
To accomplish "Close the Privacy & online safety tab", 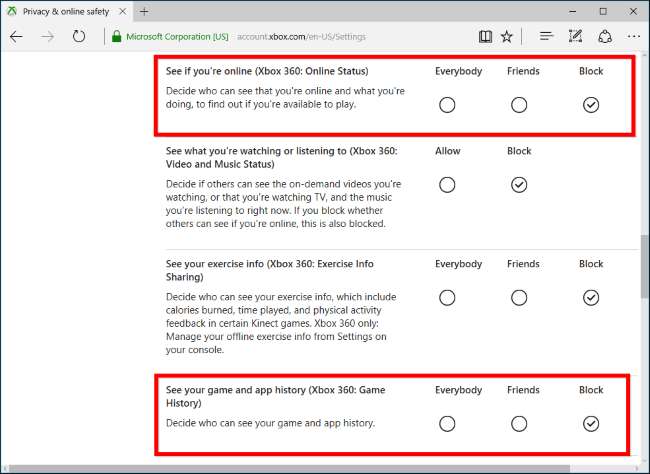I will (x=122, y=11).
